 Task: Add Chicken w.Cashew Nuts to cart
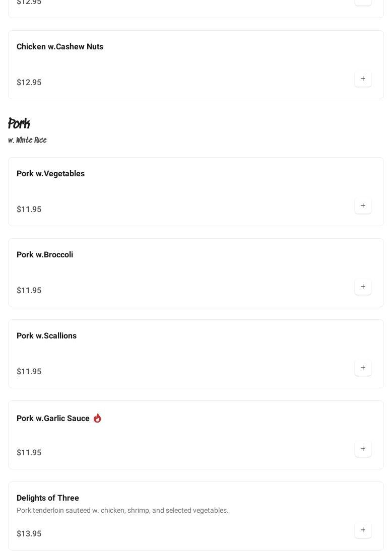[x=363, y=79]
